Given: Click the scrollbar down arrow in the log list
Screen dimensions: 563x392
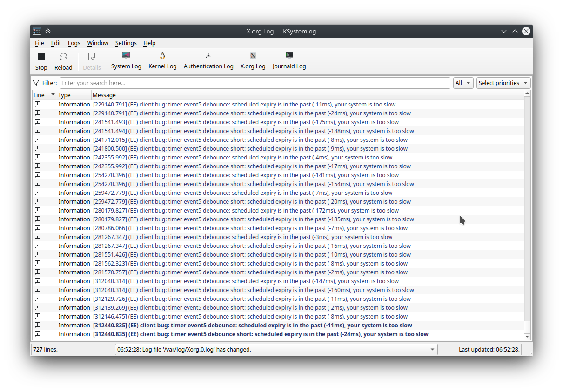Looking at the screenshot, I should pos(527,337).
